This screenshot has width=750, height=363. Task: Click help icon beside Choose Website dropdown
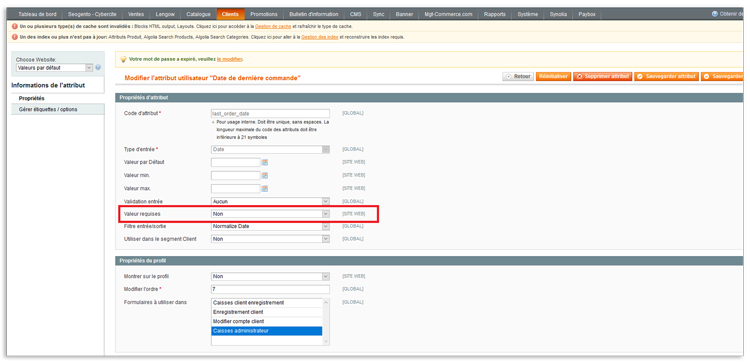98,68
